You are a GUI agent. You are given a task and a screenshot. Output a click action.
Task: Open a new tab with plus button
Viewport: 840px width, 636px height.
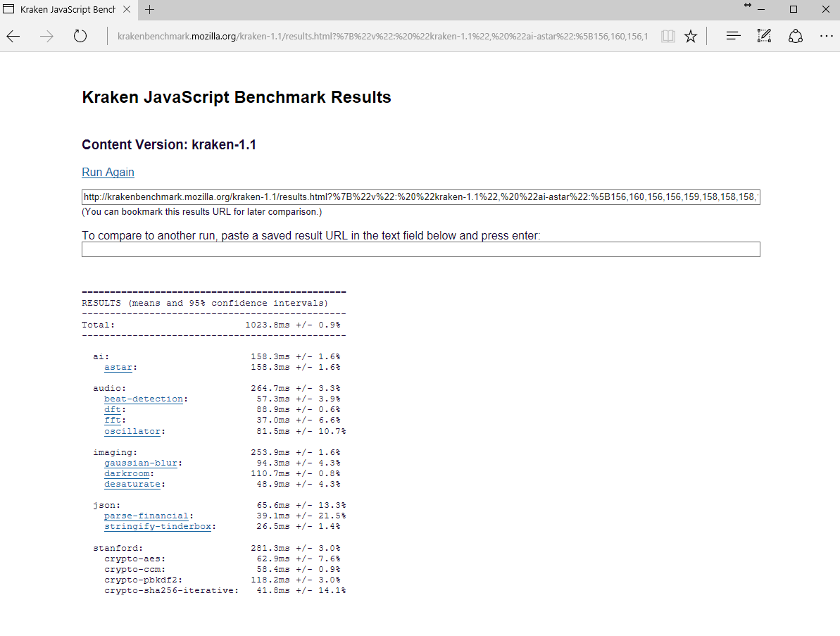coord(150,10)
